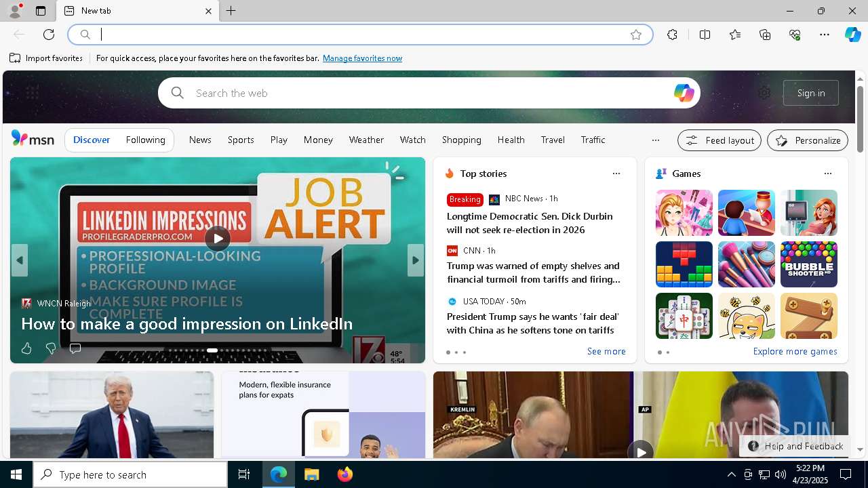Click the browser refresh icon

click(49, 35)
